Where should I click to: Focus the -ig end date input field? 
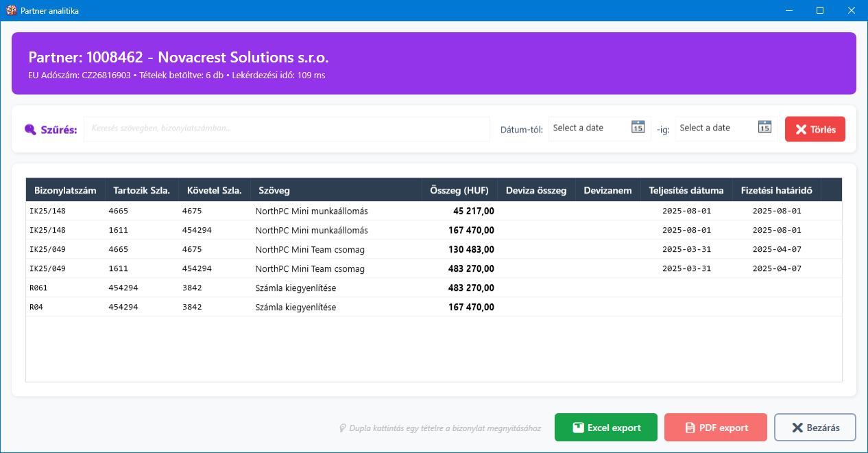pyautogui.click(x=715, y=128)
